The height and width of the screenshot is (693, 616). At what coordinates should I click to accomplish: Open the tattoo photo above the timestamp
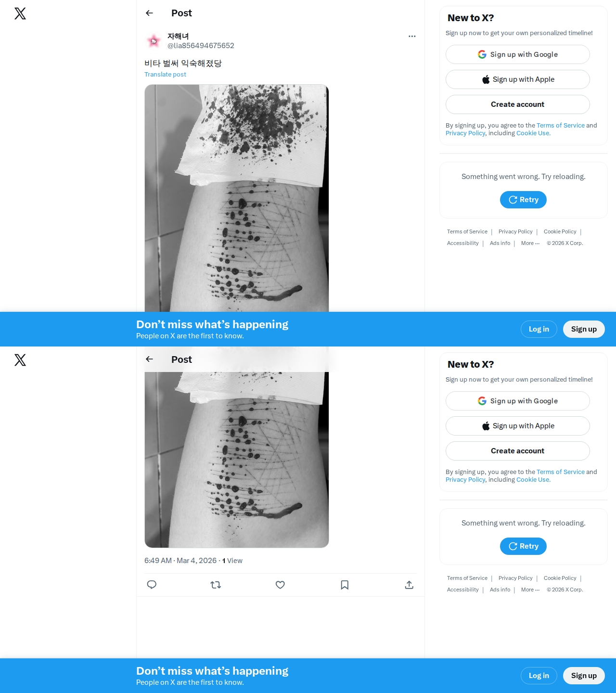237,460
